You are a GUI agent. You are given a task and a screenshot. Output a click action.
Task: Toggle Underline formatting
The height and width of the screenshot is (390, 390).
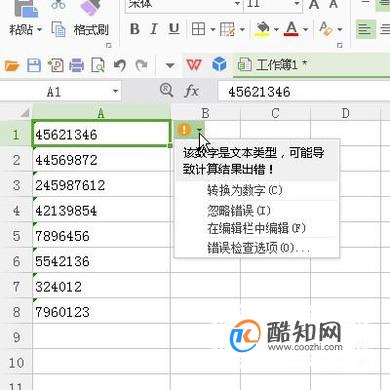[174, 29]
